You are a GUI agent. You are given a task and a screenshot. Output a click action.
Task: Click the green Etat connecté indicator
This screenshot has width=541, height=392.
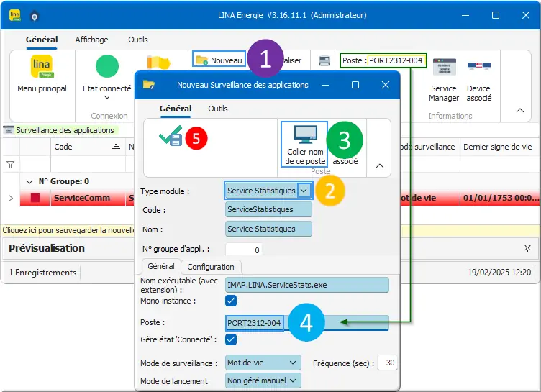pos(107,66)
